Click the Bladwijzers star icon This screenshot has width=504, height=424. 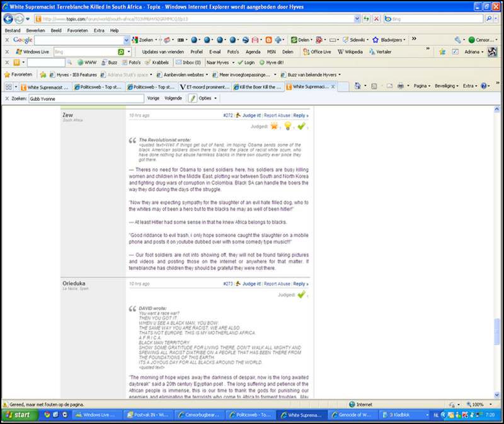pyautogui.click(x=375, y=40)
